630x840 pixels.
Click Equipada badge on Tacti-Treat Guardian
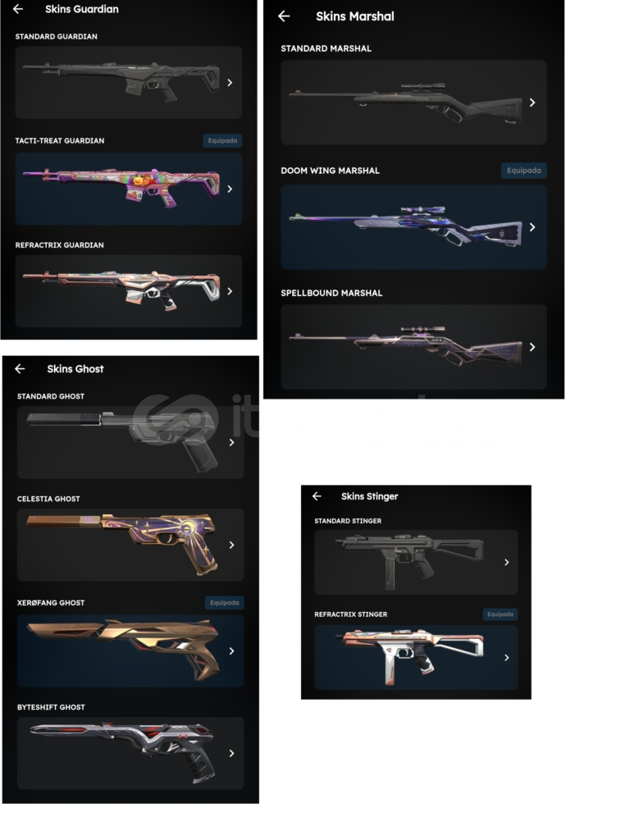tap(222, 140)
